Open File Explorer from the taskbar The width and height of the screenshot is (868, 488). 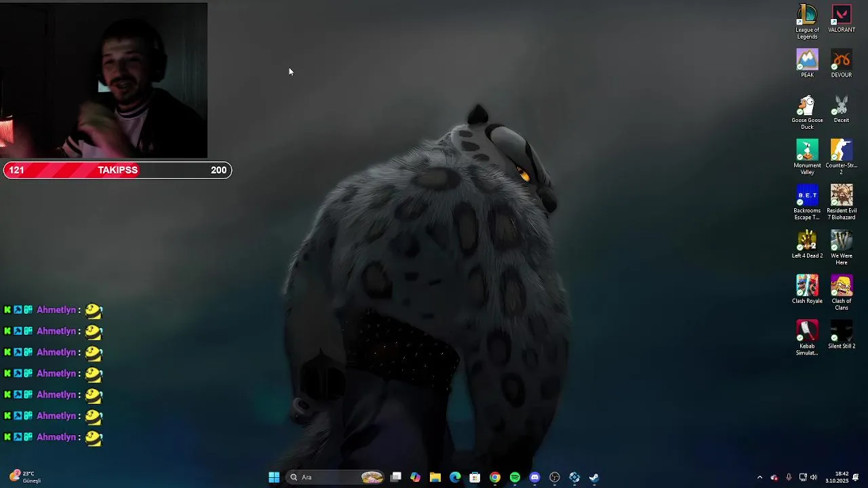coord(435,477)
